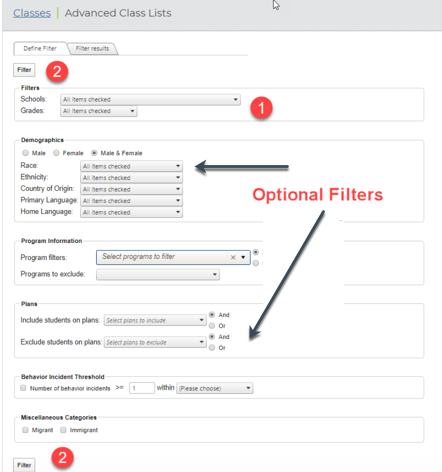Enable Number of behavior incidents checkbox

pyautogui.click(x=23, y=388)
